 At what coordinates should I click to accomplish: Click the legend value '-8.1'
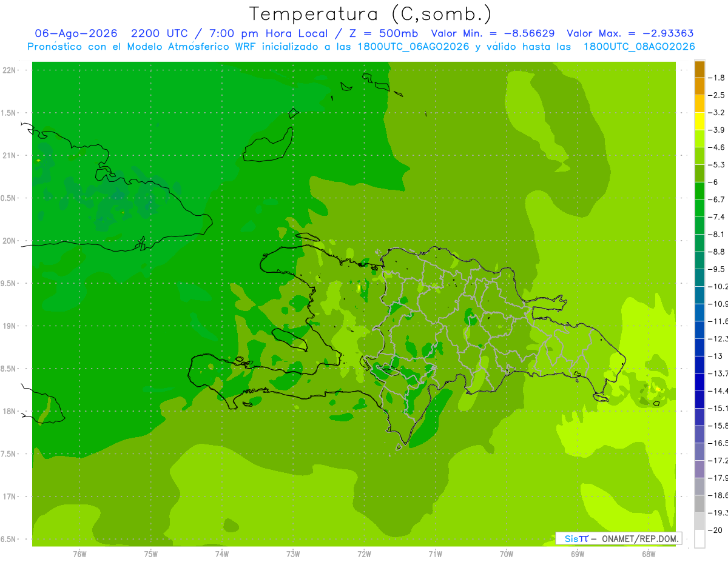(x=717, y=234)
